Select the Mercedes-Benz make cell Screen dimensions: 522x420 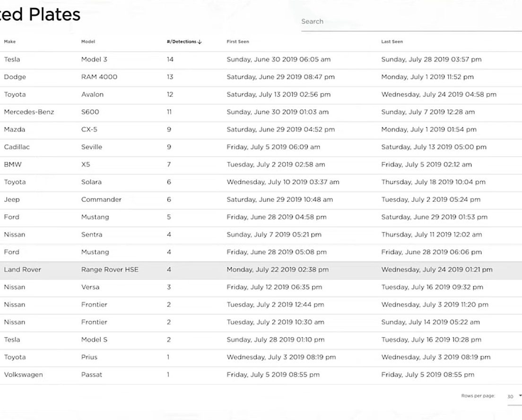(29, 112)
